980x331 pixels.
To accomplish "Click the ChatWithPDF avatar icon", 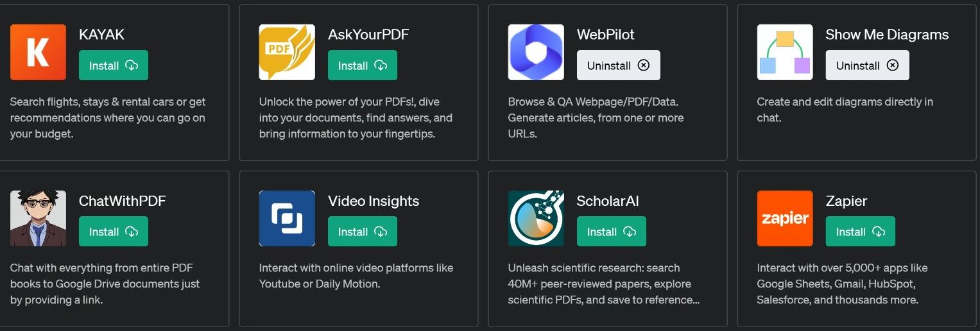I will [x=38, y=218].
